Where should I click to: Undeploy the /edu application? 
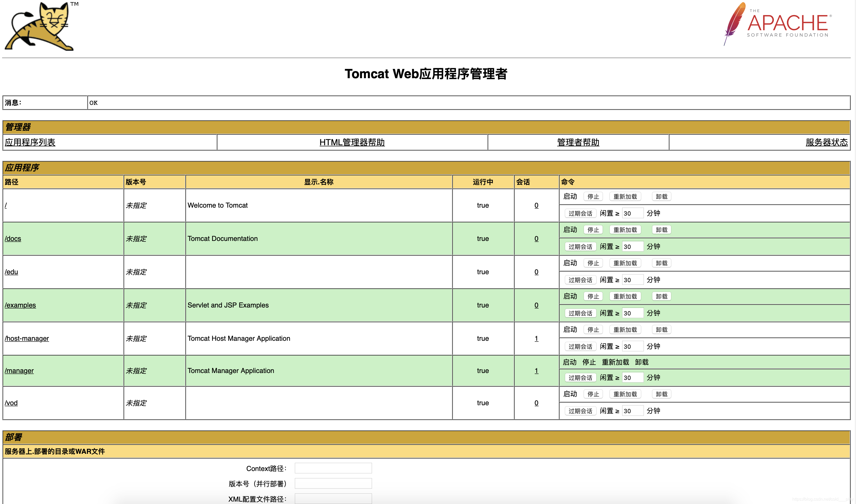[661, 263]
